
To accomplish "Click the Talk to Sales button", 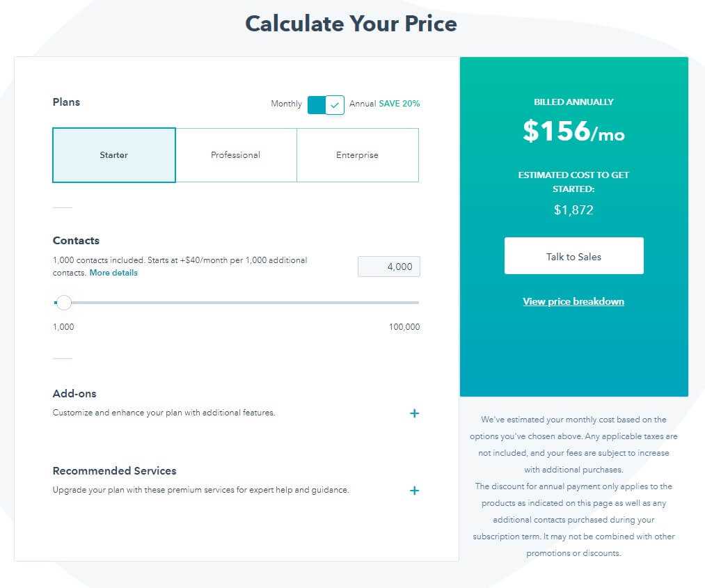I will click(573, 256).
